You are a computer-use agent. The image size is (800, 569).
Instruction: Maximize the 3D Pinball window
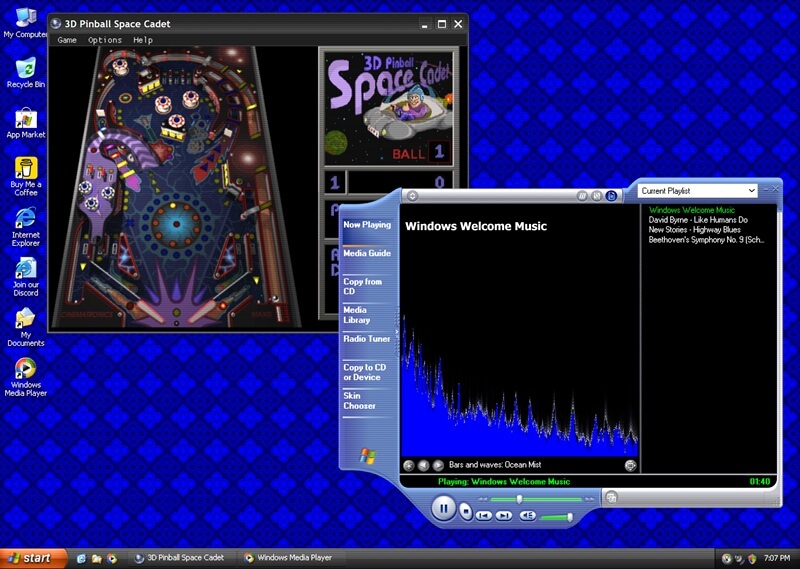[x=442, y=24]
